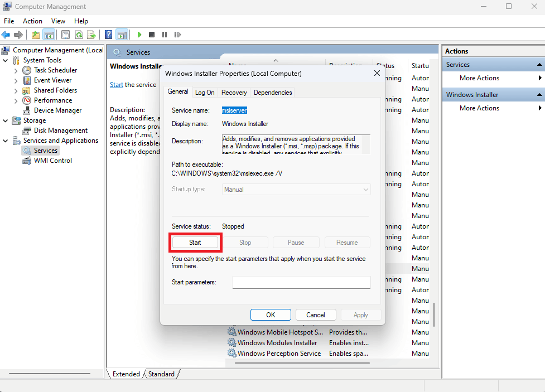This screenshot has height=392, width=545.
Task: Click the Device Manager icon in the tree
Action: coord(27,110)
